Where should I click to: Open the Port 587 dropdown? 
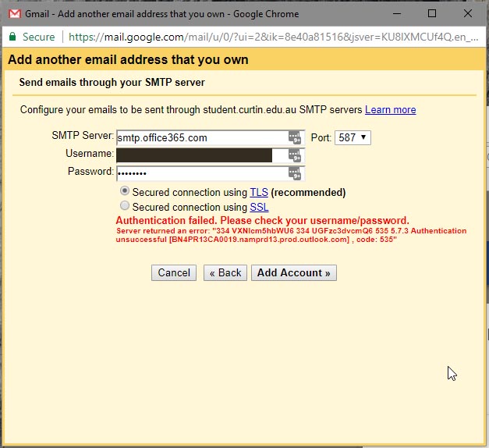coord(353,137)
